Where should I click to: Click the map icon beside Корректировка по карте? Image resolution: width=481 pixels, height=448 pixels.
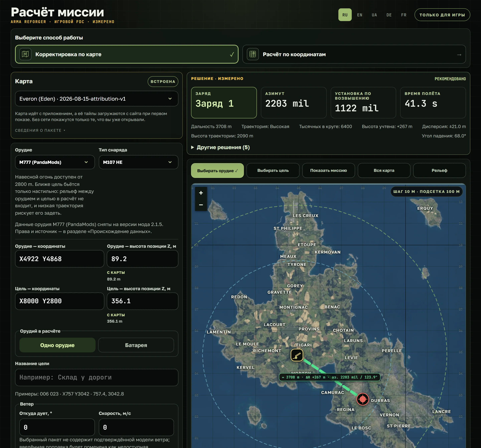pos(25,54)
